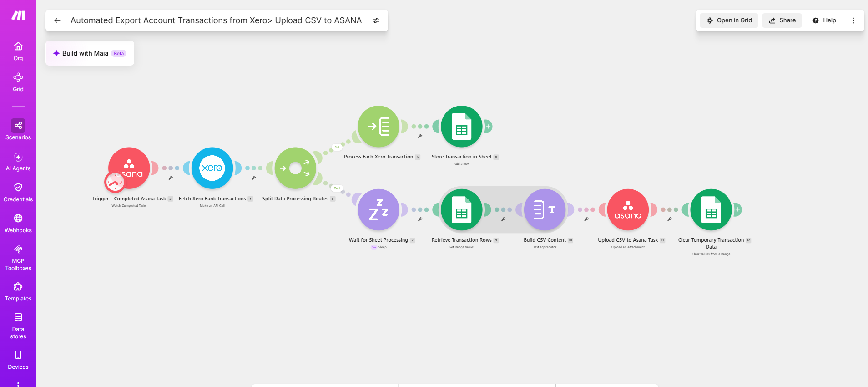Open MCP Toolboxes in the sidebar
Image resolution: width=868 pixels, height=387 pixels.
(18, 258)
